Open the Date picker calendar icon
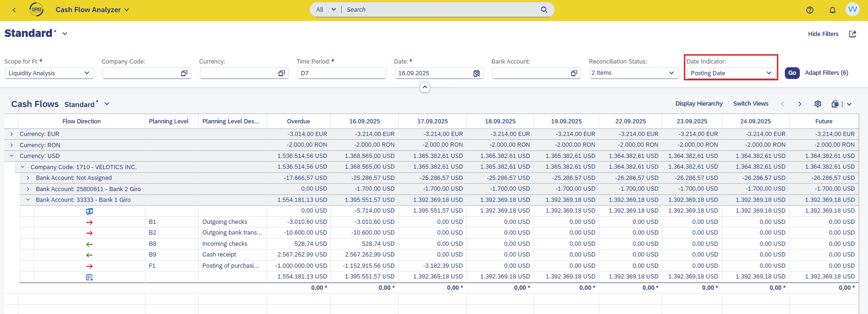Viewport: 868px width, 314px height. (x=476, y=73)
